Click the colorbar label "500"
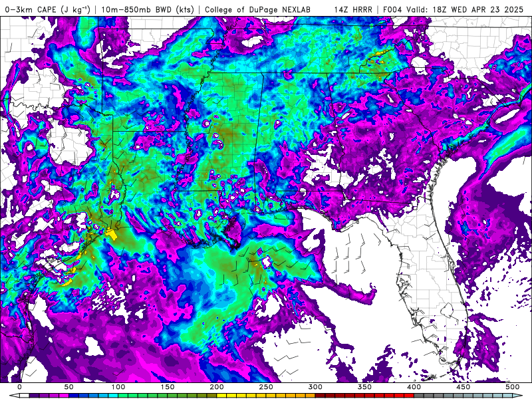 coord(512,387)
